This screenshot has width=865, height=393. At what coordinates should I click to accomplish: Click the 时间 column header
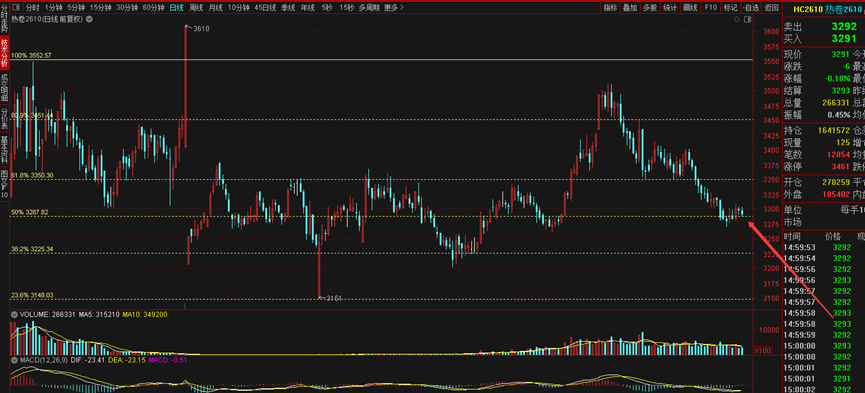[x=793, y=236]
